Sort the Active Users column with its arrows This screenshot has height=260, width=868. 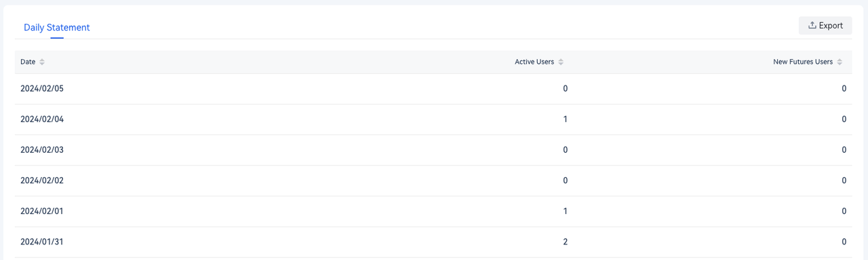click(x=561, y=62)
